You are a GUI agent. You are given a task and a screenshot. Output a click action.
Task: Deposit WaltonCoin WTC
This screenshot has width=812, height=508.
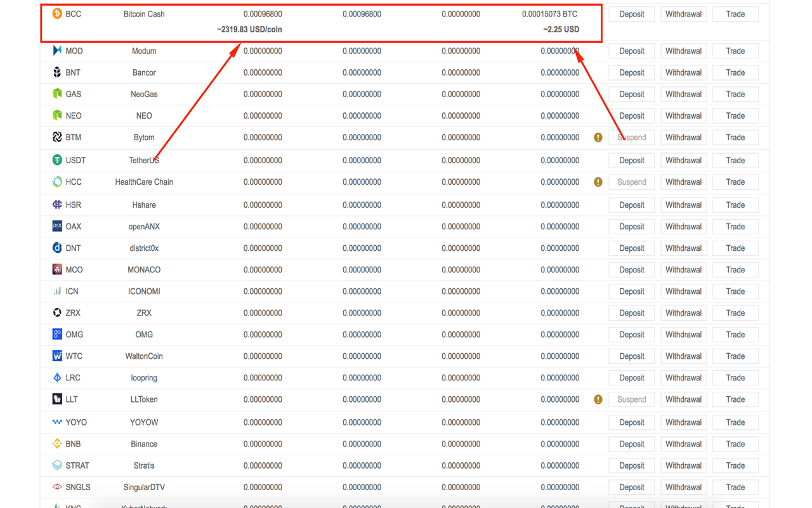click(x=631, y=356)
